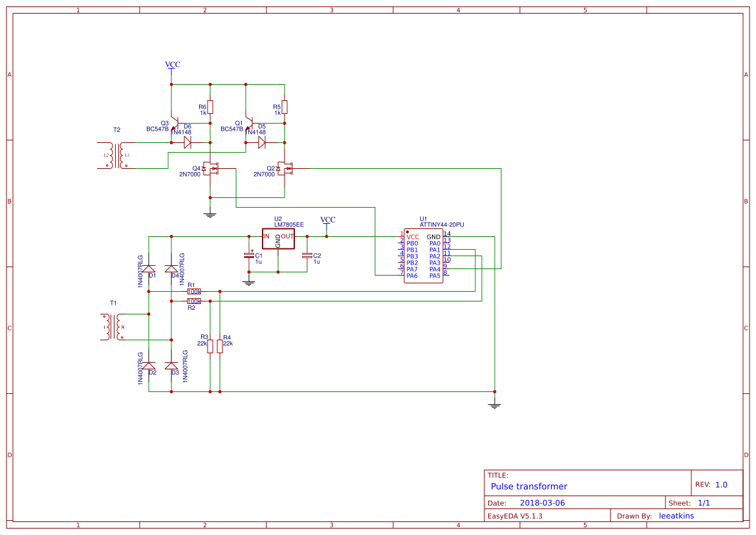
Task: Click transformer T1 symbol
Action: (112, 327)
